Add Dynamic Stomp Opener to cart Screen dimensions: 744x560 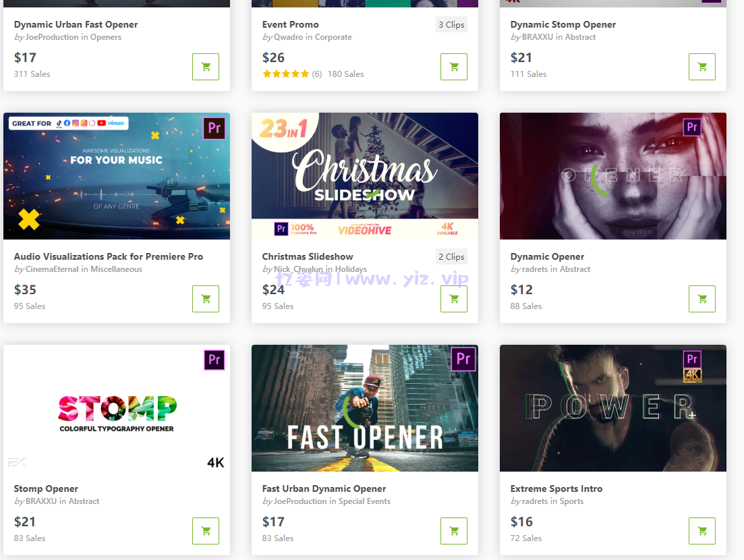pos(702,67)
